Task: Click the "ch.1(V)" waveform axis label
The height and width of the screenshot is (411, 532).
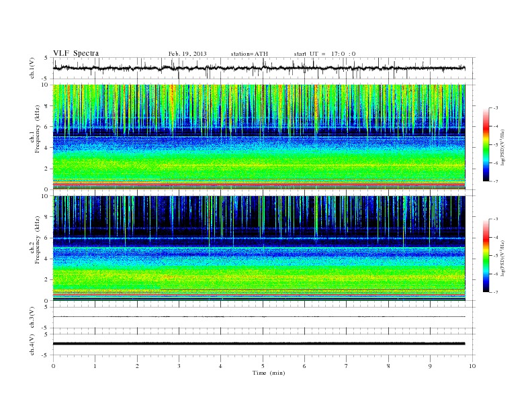Action: 32,68
